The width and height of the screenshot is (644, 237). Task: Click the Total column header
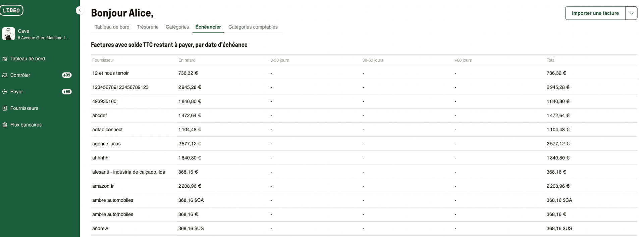coord(551,60)
